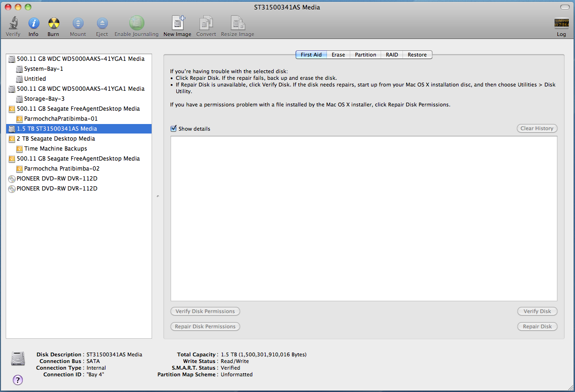Click the Resize Image toolbar icon
575x392 pixels.
pos(237,23)
